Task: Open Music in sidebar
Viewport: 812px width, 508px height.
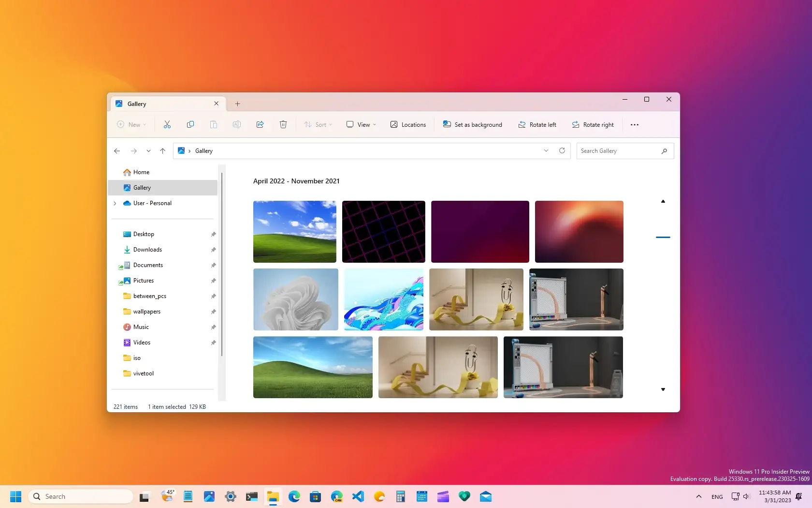Action: (x=163, y=327)
